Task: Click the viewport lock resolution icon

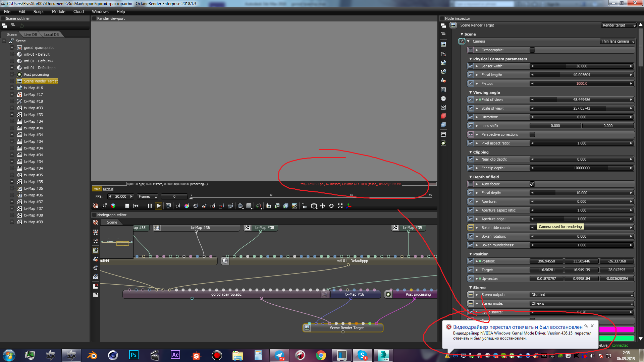Action: pos(304,206)
